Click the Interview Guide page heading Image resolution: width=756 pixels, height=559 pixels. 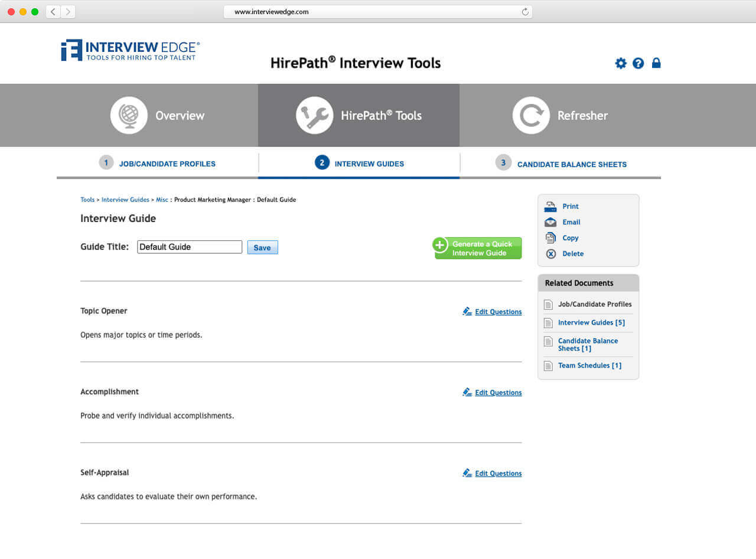pyautogui.click(x=118, y=218)
